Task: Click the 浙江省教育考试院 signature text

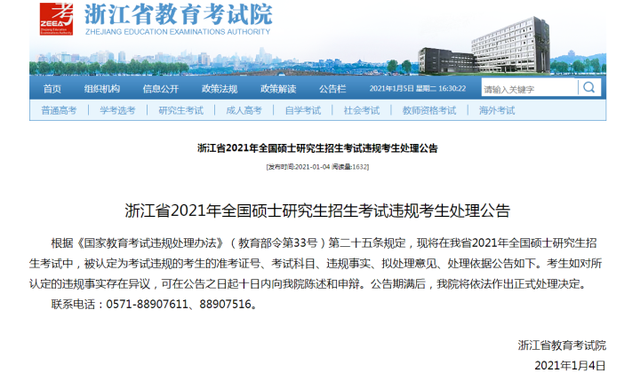Action: 562,345
